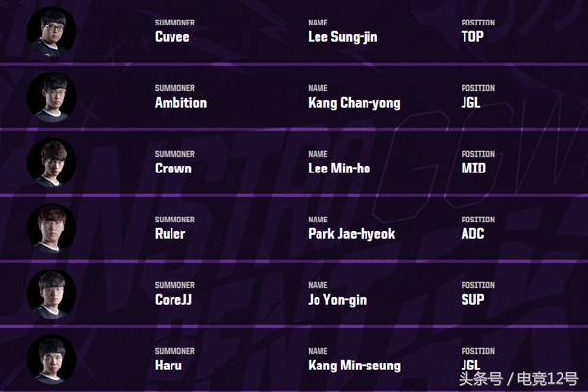
Task: Select Ambition's avatar photo
Action: [52, 97]
